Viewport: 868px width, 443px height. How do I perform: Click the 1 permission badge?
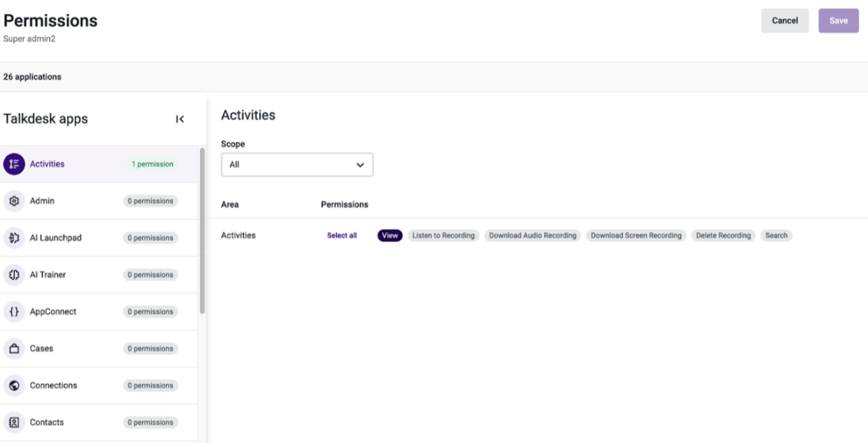[152, 164]
